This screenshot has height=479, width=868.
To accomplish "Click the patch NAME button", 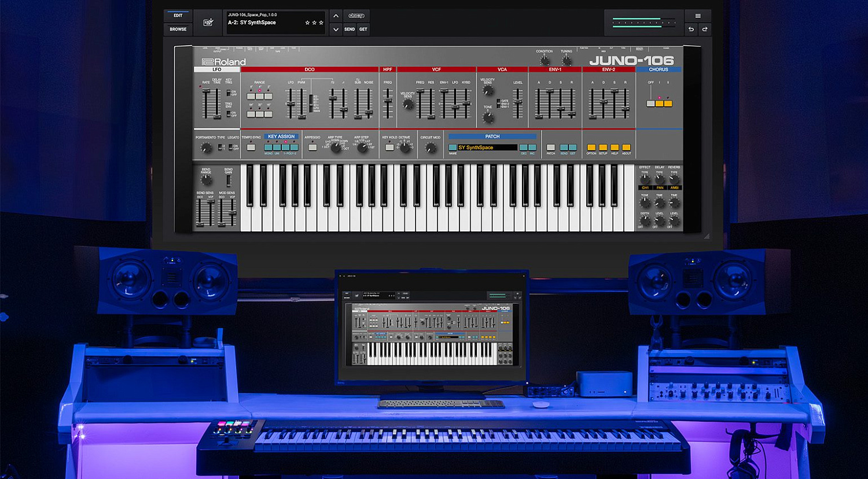I will (453, 148).
